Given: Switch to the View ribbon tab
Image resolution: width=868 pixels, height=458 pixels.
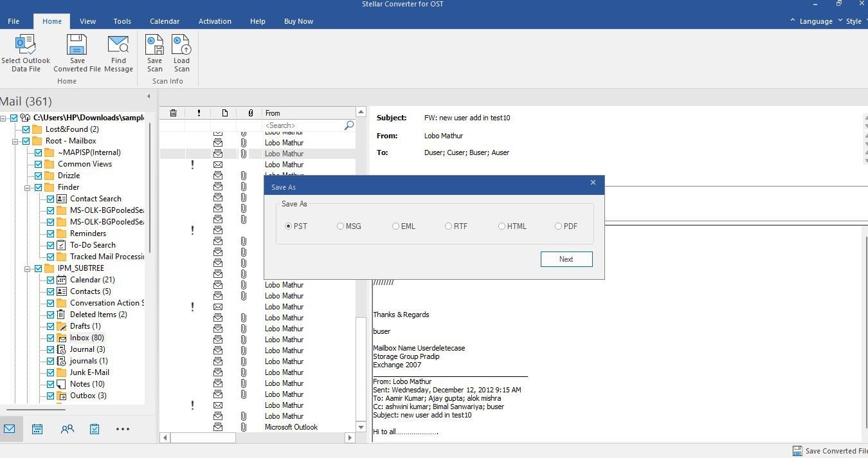Looking at the screenshot, I should (x=87, y=21).
